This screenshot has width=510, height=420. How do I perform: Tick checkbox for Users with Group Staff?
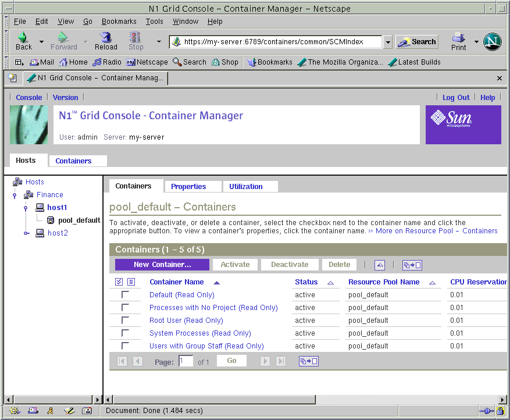click(125, 346)
